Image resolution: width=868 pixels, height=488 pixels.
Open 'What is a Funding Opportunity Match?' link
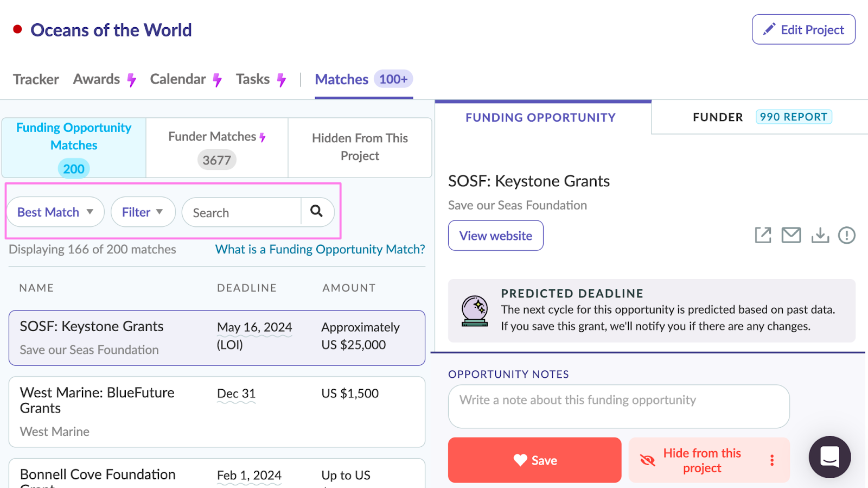pos(320,249)
